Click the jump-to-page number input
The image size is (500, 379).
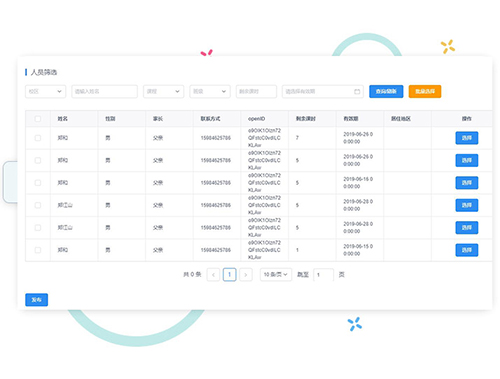pos(323,275)
